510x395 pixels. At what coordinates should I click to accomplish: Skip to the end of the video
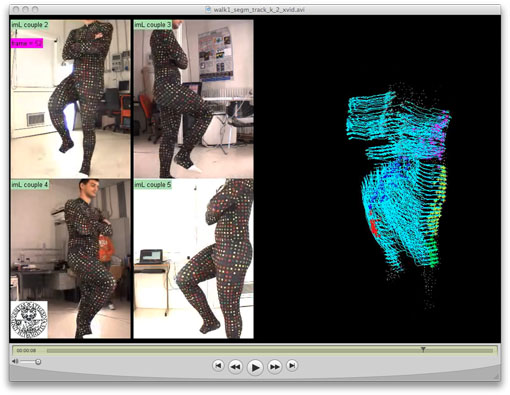tap(292, 366)
